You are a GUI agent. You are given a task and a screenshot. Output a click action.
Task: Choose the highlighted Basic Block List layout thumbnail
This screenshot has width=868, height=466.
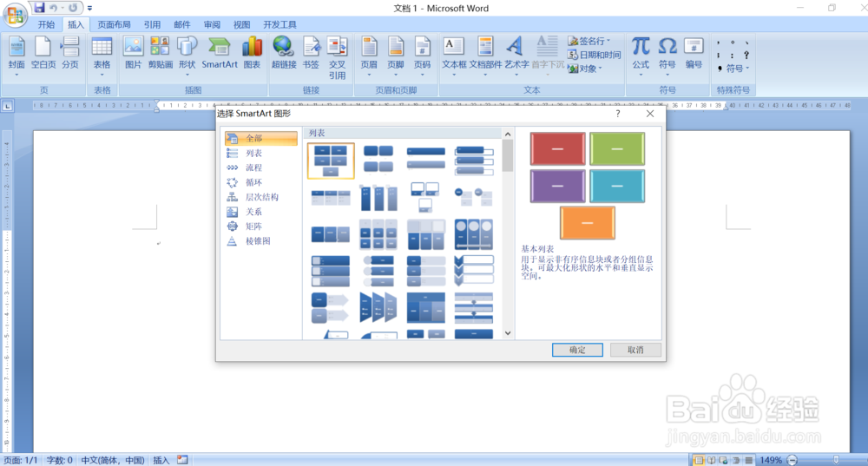[331, 161]
